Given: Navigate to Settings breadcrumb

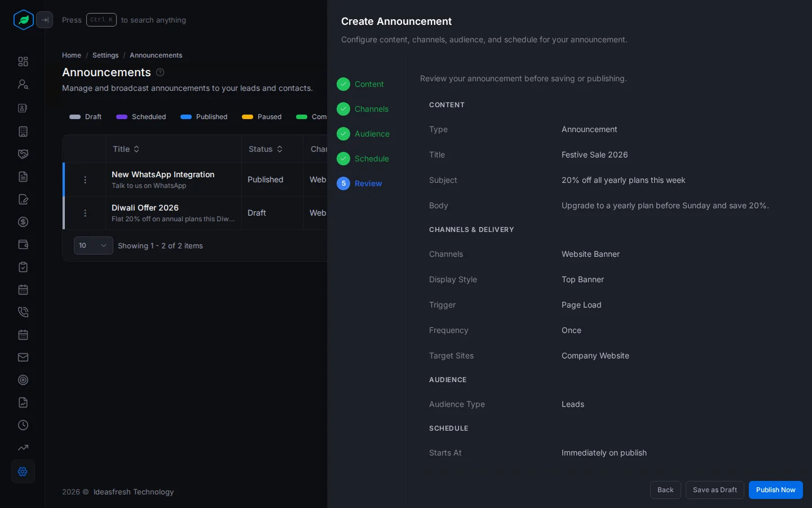Looking at the screenshot, I should 105,55.
